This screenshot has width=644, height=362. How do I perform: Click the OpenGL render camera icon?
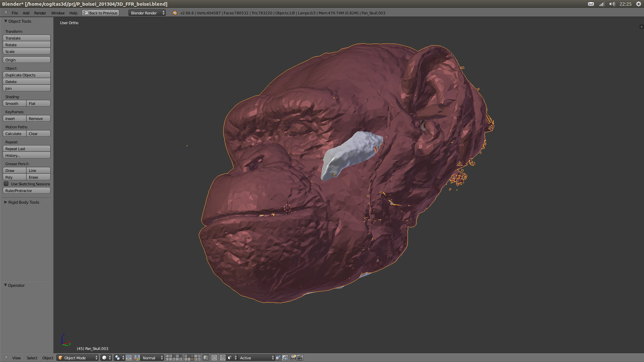[293, 358]
